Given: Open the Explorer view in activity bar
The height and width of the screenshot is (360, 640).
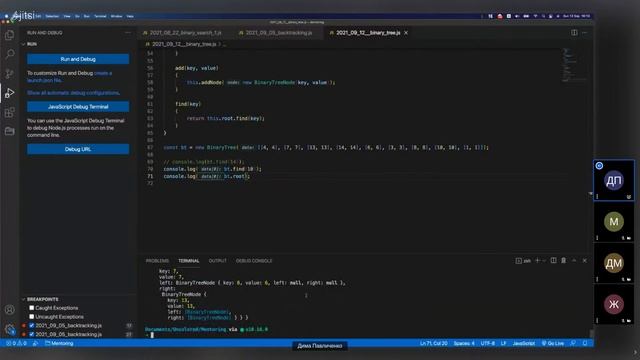Looking at the screenshot, I should click(x=9, y=35).
